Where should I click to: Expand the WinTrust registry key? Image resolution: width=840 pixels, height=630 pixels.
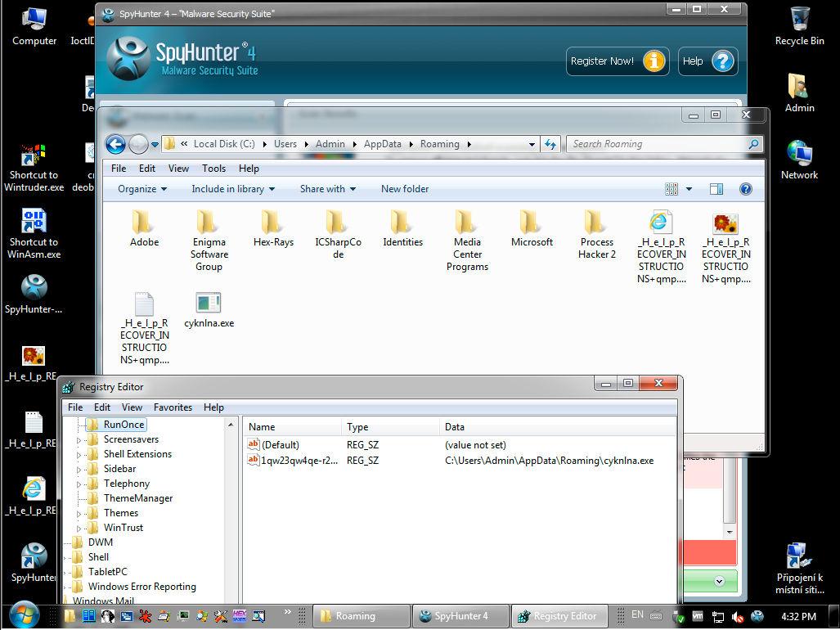click(x=79, y=529)
